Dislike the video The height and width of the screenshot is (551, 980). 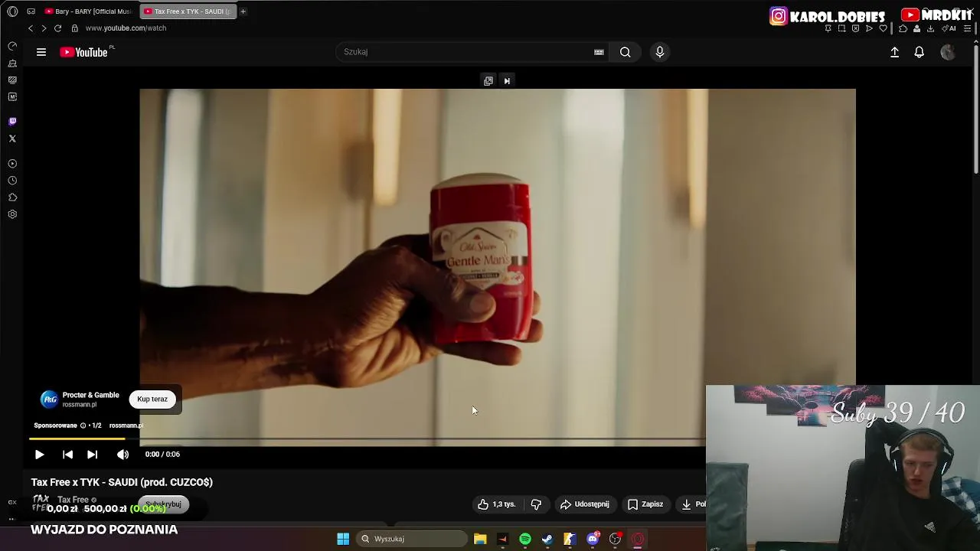click(536, 504)
